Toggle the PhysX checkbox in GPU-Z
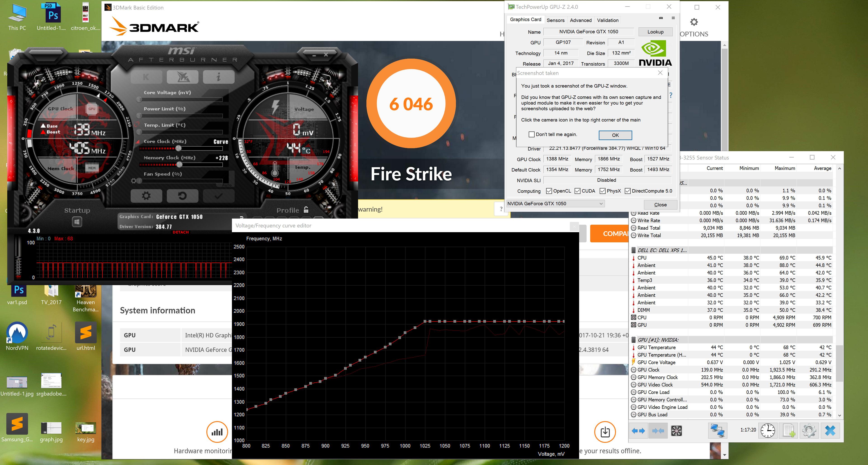 602,191
